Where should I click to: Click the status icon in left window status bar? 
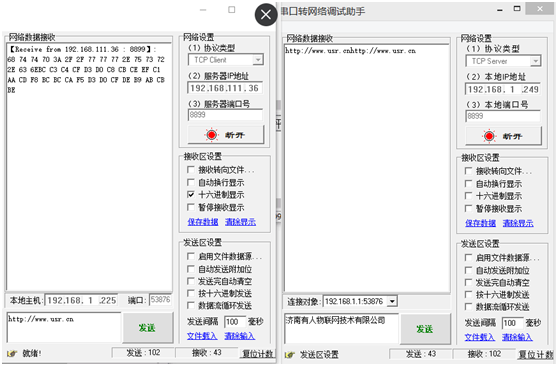click(x=12, y=354)
